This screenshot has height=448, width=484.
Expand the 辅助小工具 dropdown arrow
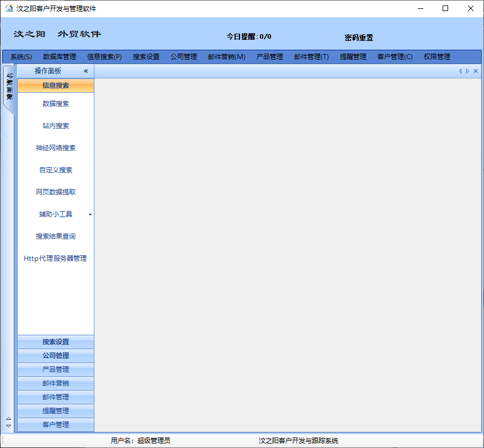90,214
